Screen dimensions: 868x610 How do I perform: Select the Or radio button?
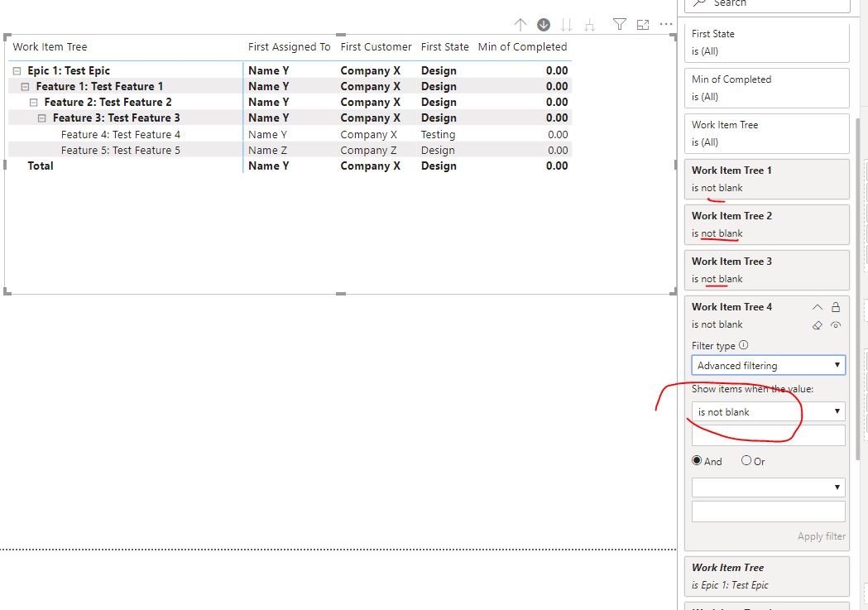click(746, 460)
